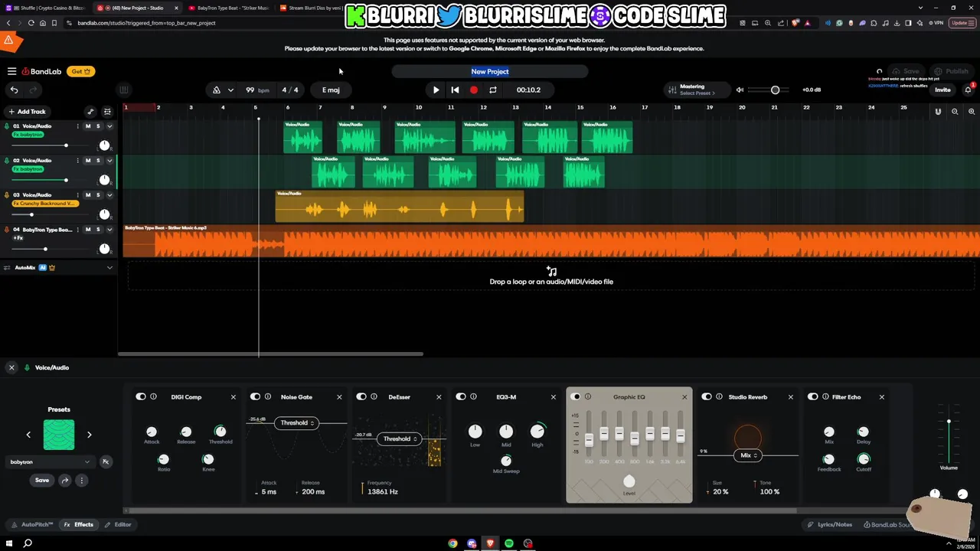The width and height of the screenshot is (980, 551).
Task: Open Noise Gate Threshold parameter selector
Action: coord(296,423)
